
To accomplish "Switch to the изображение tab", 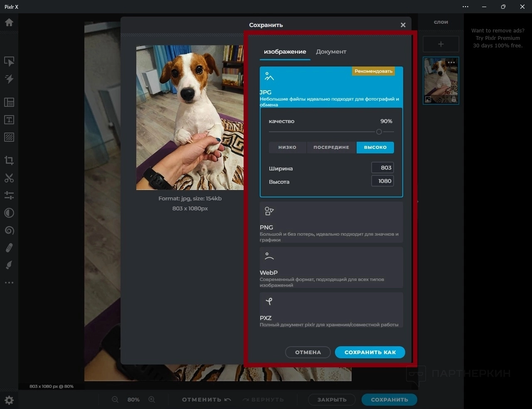I will (285, 52).
